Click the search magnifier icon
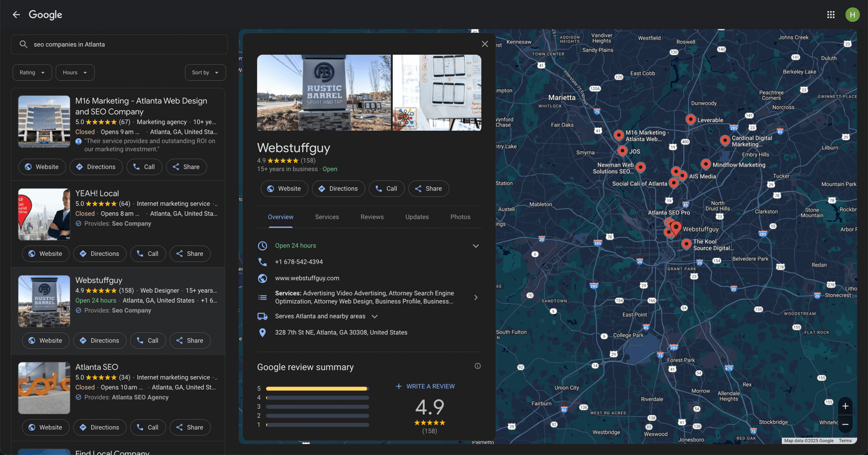The image size is (868, 455). click(x=23, y=45)
